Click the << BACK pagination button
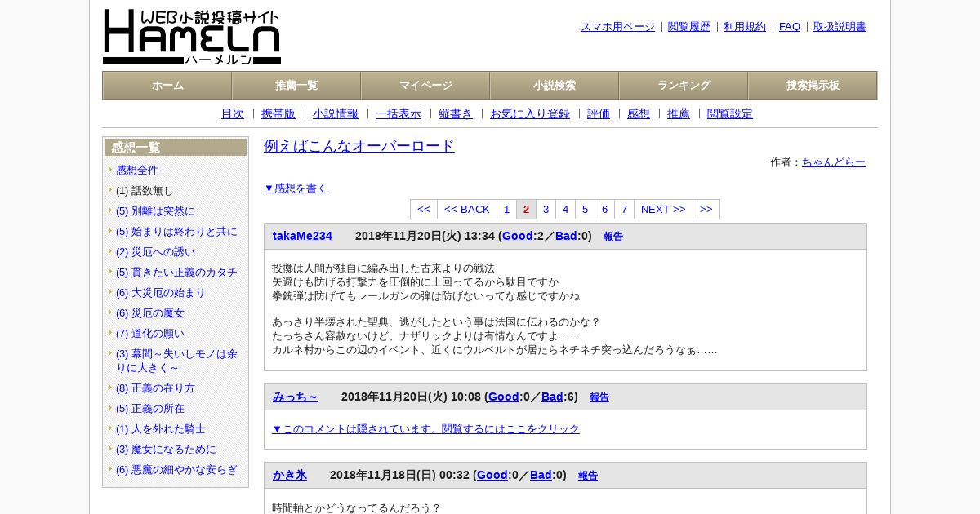Viewport: 980px width, 514px height. click(x=467, y=210)
